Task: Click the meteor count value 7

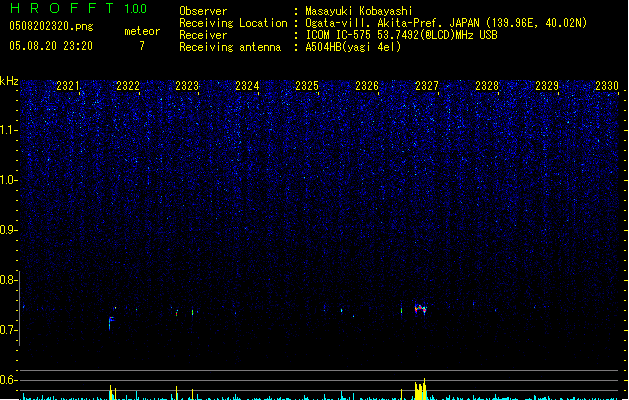Action: 142,46
